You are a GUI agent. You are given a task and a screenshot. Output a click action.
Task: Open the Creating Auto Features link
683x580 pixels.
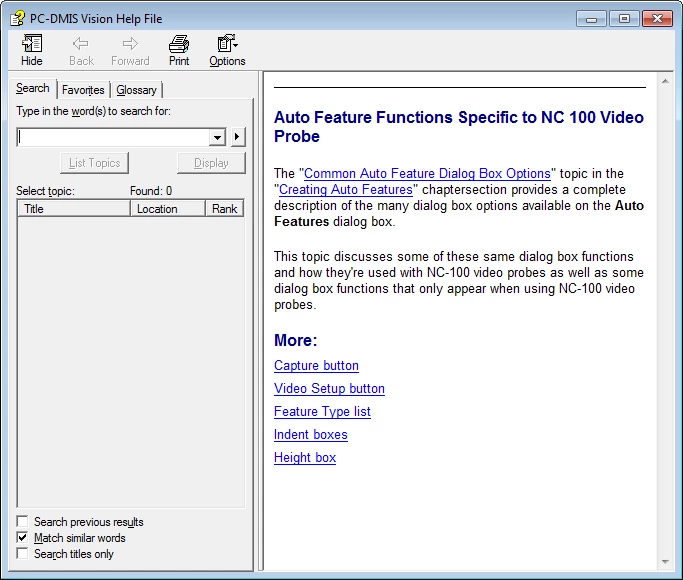coord(345,189)
